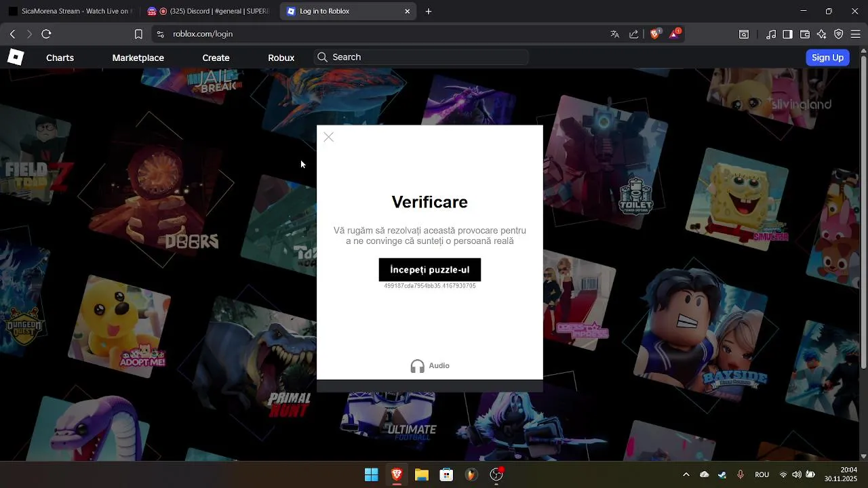The image size is (868, 488).
Task: Toggle the browser sidebar panel
Action: 788,34
